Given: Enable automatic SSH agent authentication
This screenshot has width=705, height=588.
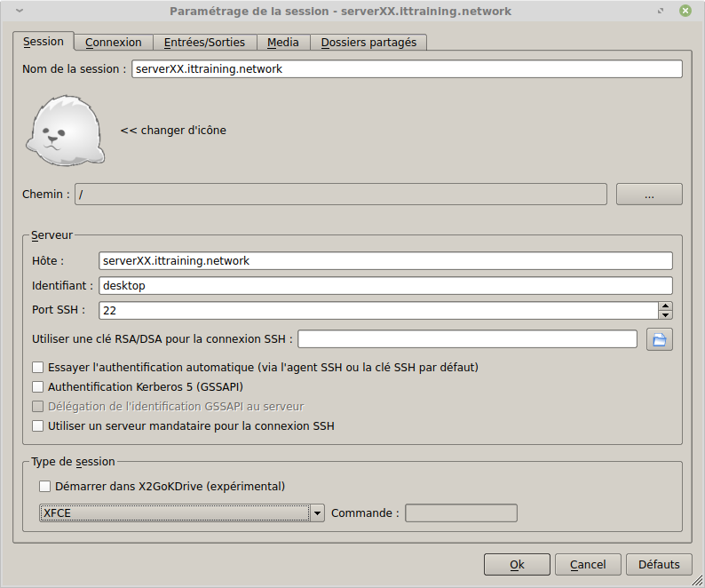Looking at the screenshot, I should [x=37, y=367].
